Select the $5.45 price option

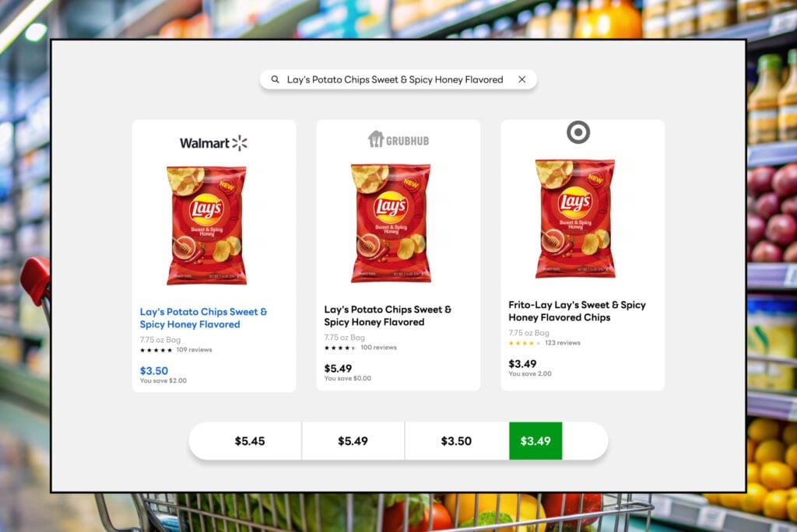[250, 441]
